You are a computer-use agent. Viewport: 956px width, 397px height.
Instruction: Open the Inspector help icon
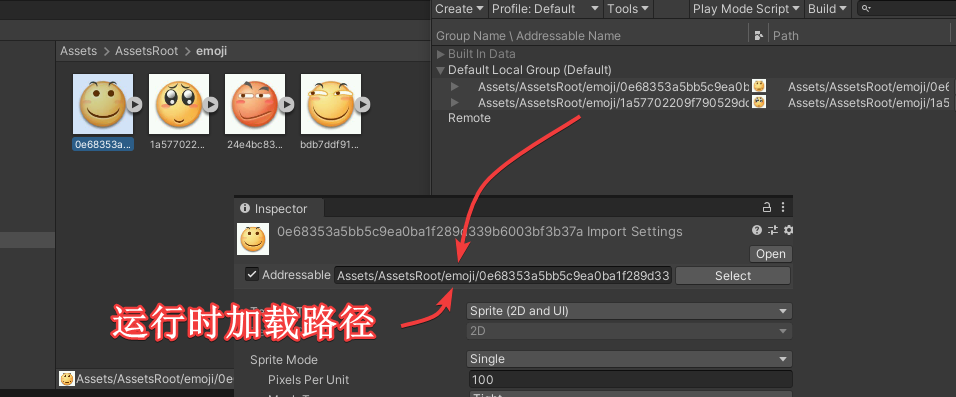click(757, 230)
